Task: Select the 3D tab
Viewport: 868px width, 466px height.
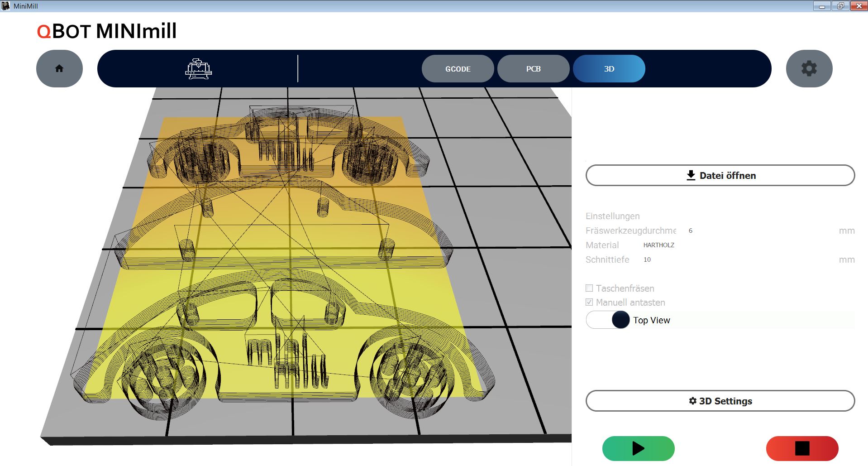Action: (609, 69)
